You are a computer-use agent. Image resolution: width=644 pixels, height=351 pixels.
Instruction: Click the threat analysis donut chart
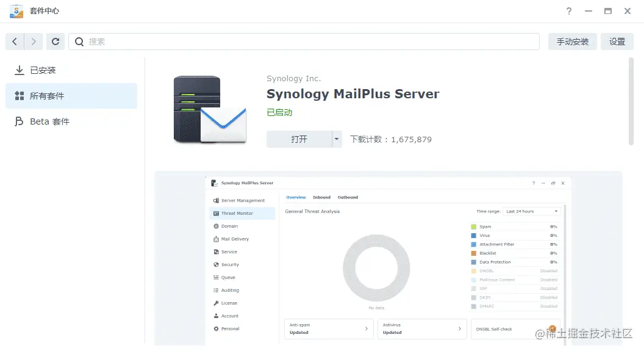point(376,268)
